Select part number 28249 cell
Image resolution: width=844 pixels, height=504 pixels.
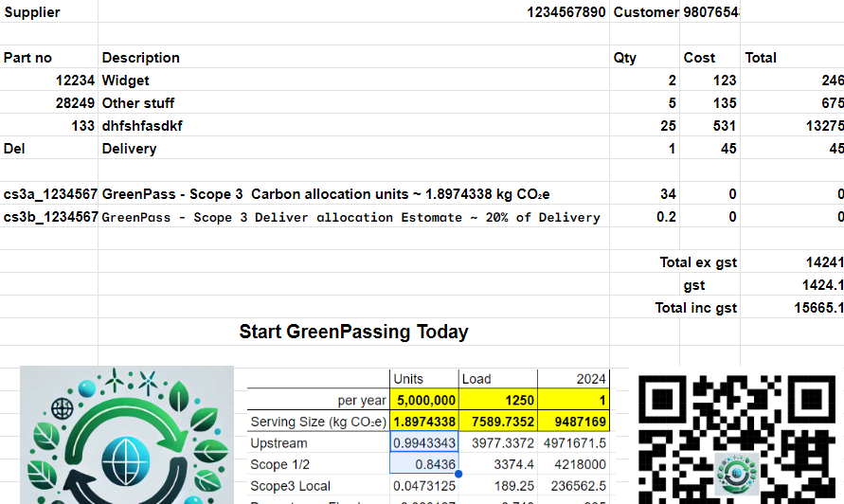tap(49, 102)
